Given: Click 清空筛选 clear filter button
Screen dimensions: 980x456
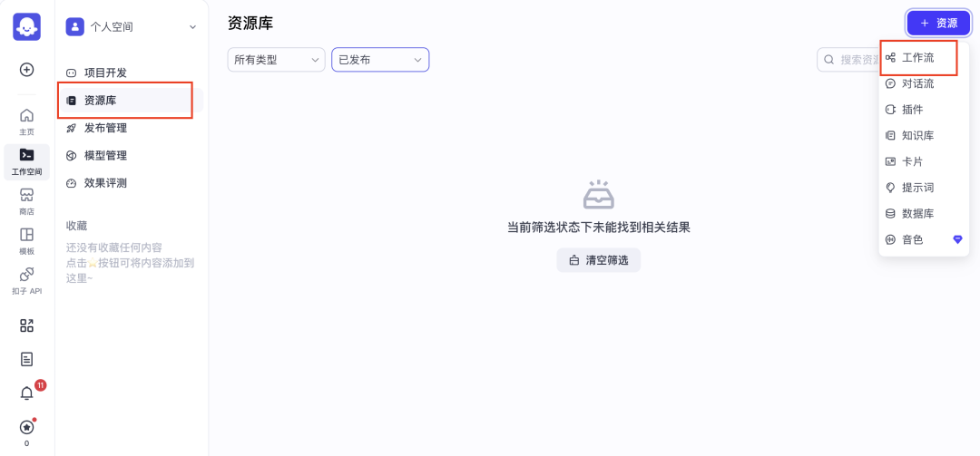Looking at the screenshot, I should (599, 260).
